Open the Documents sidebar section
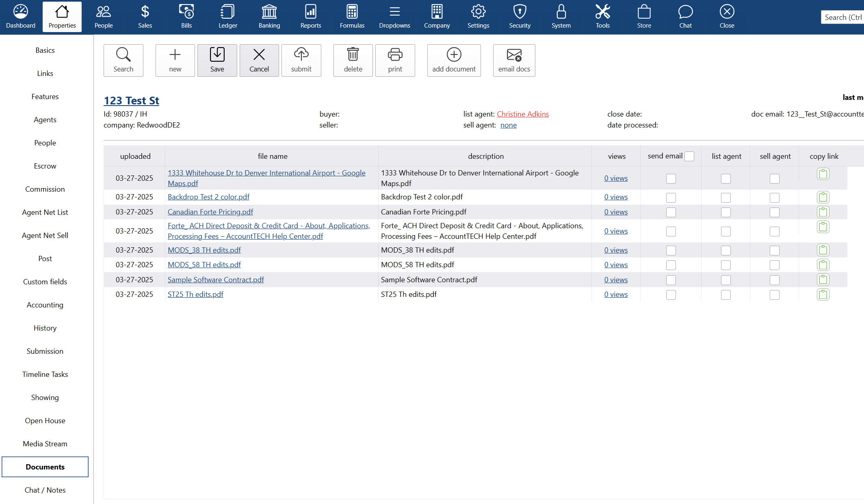864x504 pixels. point(45,467)
